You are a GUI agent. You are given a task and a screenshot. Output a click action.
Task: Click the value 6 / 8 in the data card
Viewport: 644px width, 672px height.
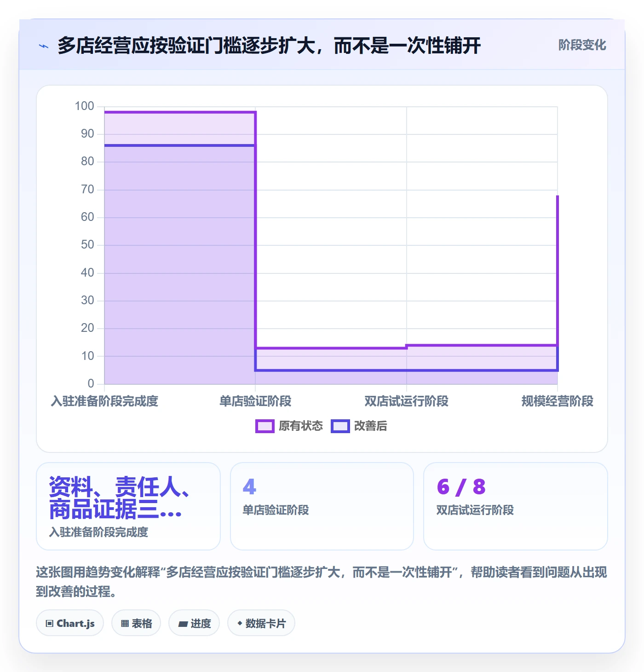(x=461, y=487)
